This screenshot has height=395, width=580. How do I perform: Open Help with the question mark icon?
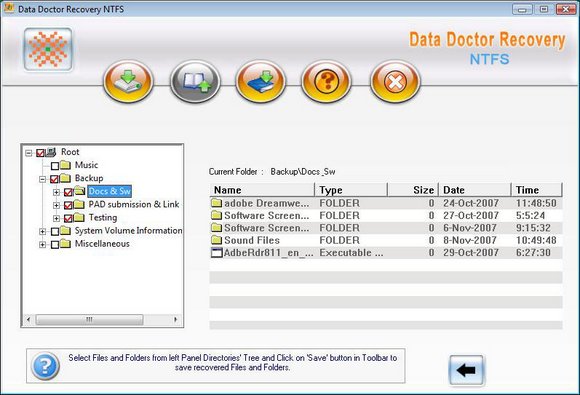click(x=326, y=81)
